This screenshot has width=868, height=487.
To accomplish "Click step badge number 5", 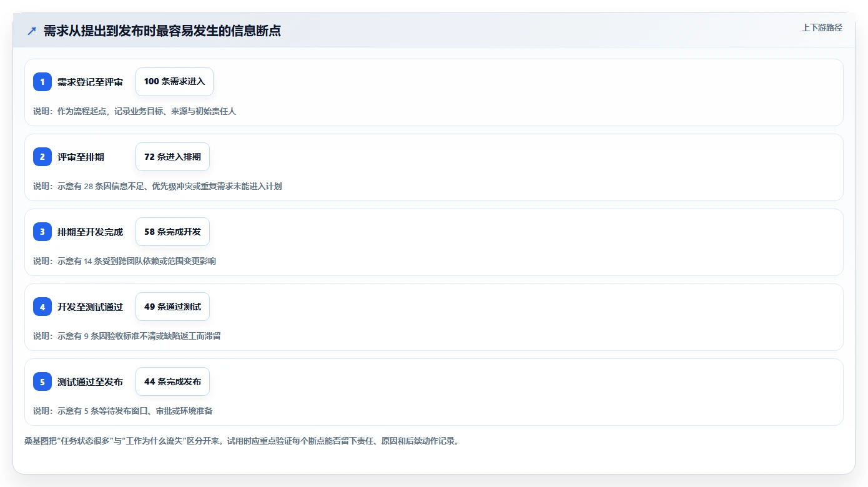I will [42, 381].
